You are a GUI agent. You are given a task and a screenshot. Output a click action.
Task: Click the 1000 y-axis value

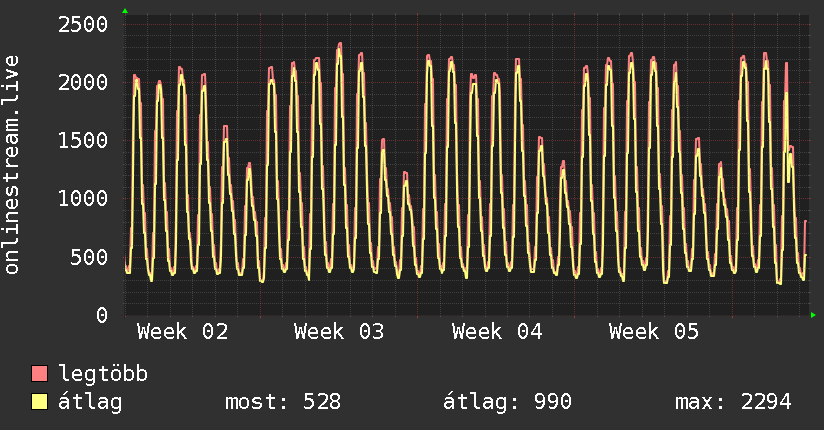tap(83, 198)
